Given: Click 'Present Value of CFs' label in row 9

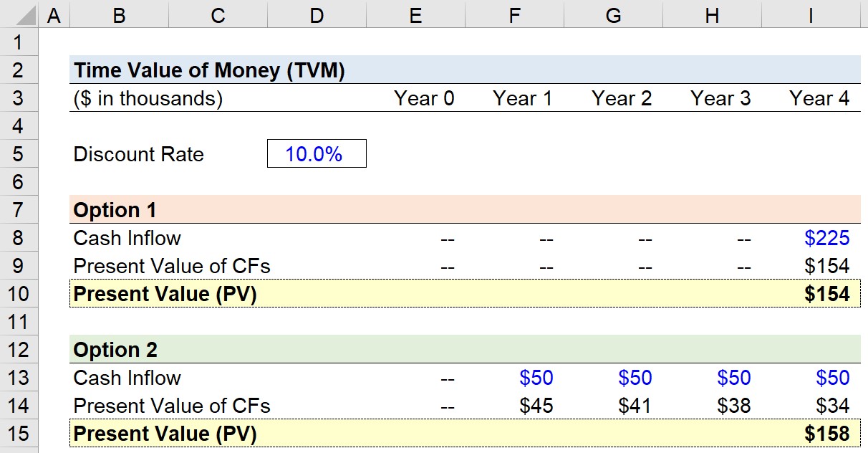Looking at the screenshot, I should 172,266.
